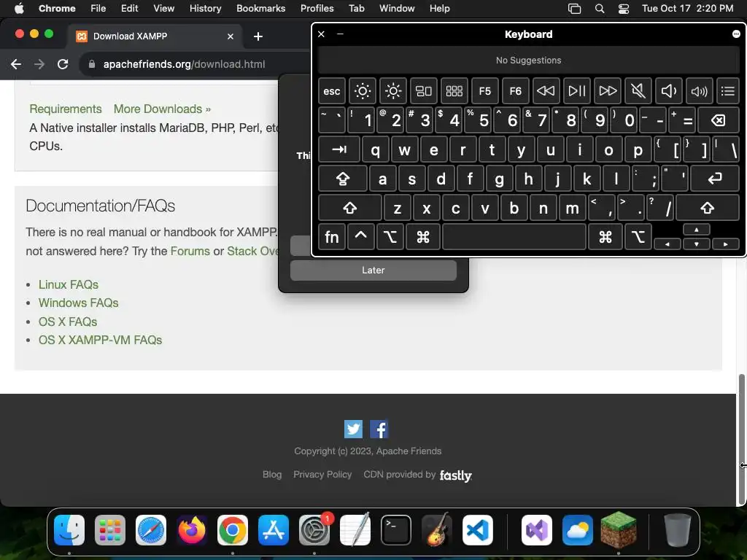
Task: Tap the fast-forward media key
Action: [608, 91]
